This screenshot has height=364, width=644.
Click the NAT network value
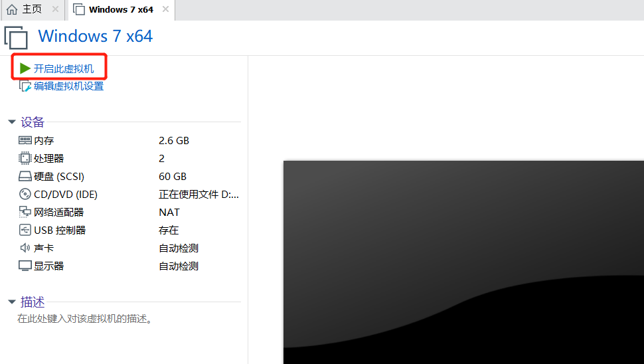pyautogui.click(x=169, y=213)
